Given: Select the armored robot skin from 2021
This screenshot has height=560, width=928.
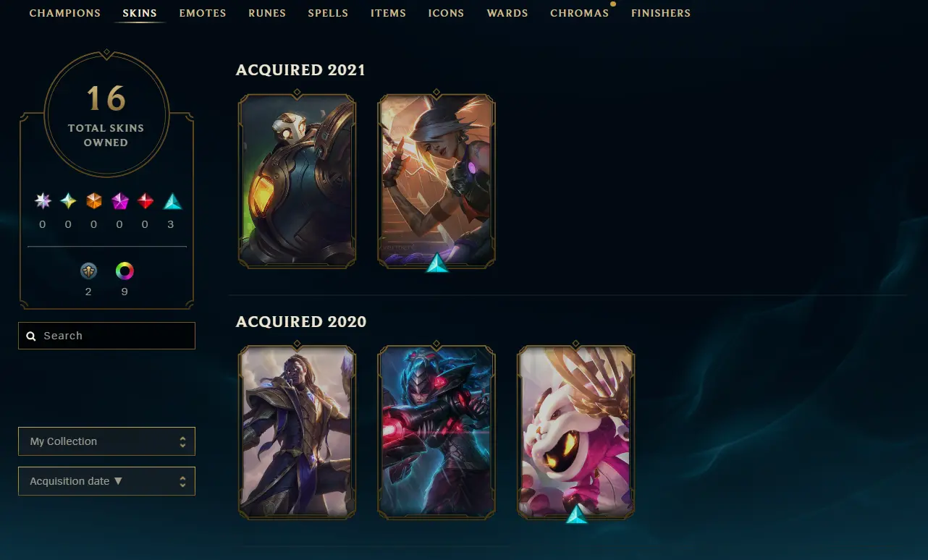Looking at the screenshot, I should coord(297,181).
